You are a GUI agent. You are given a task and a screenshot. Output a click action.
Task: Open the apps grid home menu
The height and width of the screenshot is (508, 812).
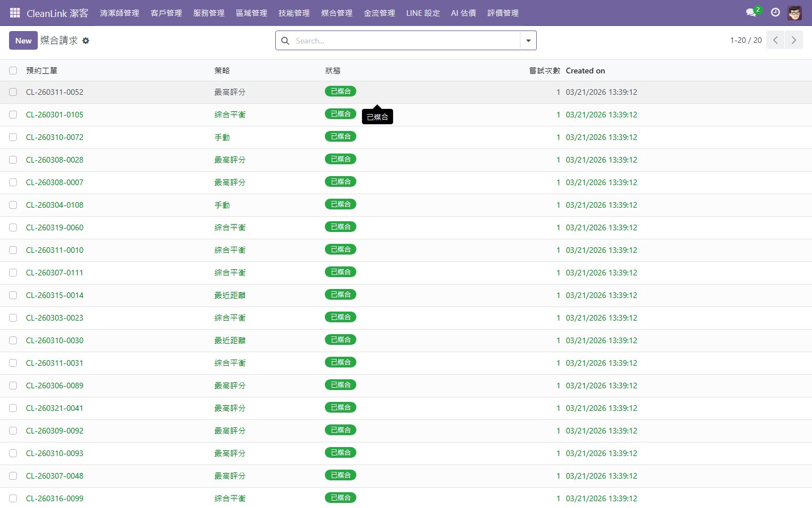15,12
